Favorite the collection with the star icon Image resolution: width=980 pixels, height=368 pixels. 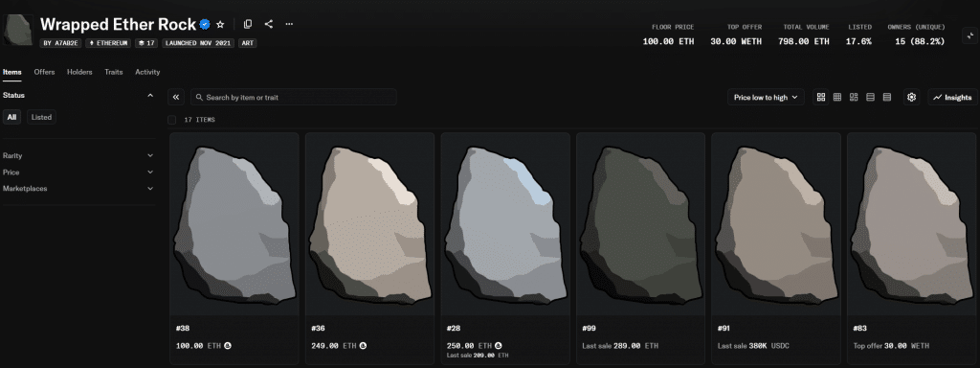220,24
